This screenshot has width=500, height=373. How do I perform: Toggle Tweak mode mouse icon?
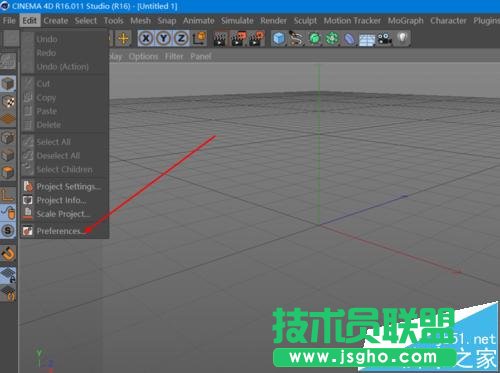[x=8, y=213]
